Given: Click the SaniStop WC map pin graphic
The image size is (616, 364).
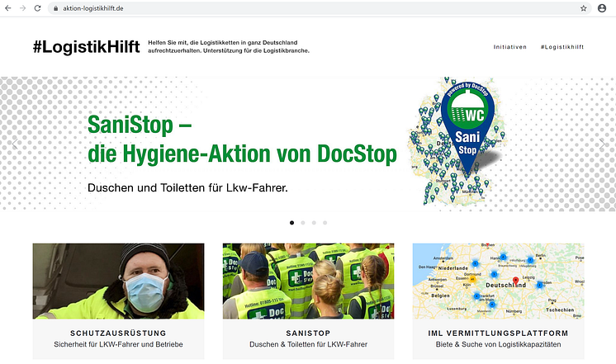Looking at the screenshot, I should 467,130.
